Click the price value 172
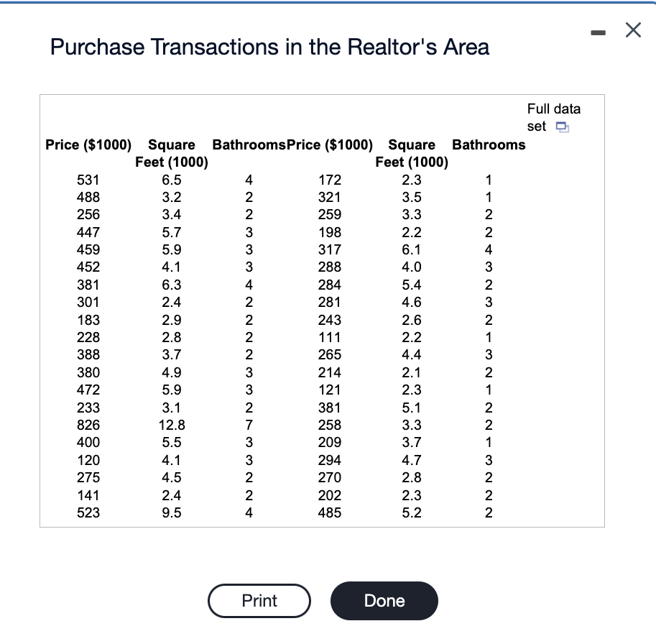 click(330, 180)
